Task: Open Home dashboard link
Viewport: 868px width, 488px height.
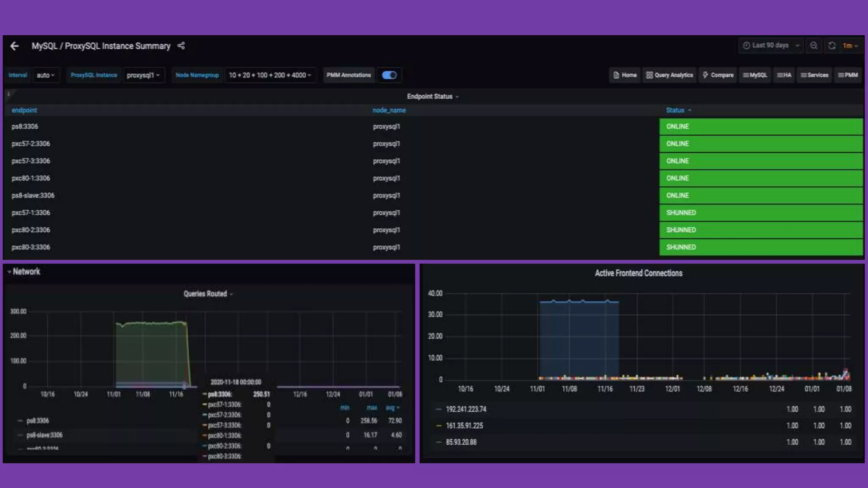Action: tap(625, 75)
